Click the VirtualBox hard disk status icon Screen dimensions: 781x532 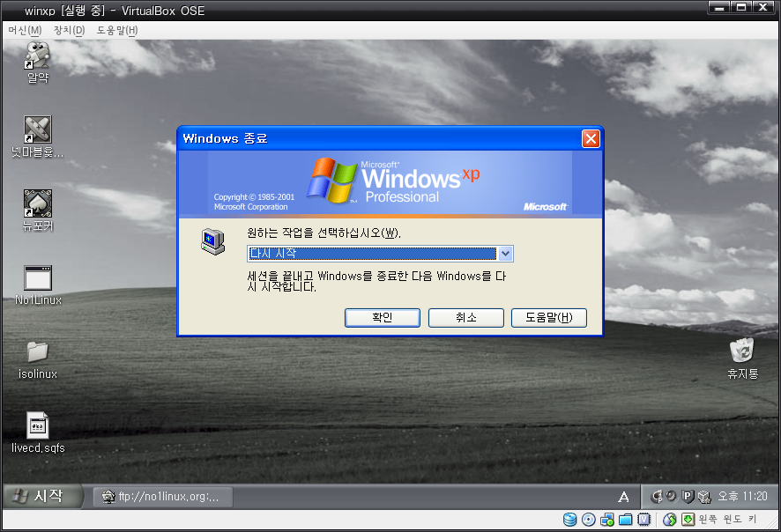click(569, 520)
